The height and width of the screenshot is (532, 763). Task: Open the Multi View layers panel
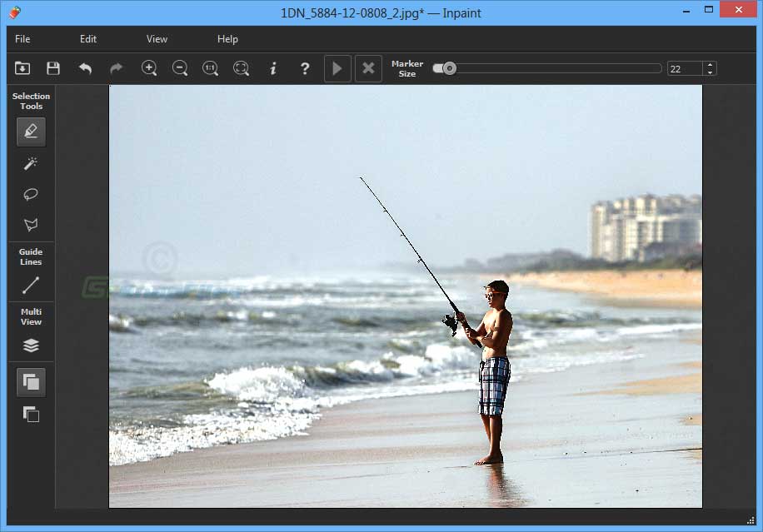[x=31, y=344]
